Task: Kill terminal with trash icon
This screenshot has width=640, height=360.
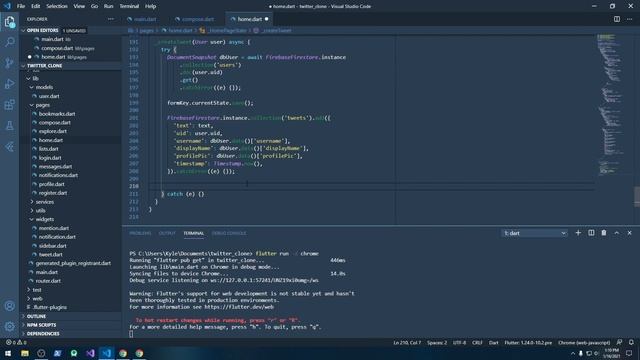Action: (x=604, y=233)
